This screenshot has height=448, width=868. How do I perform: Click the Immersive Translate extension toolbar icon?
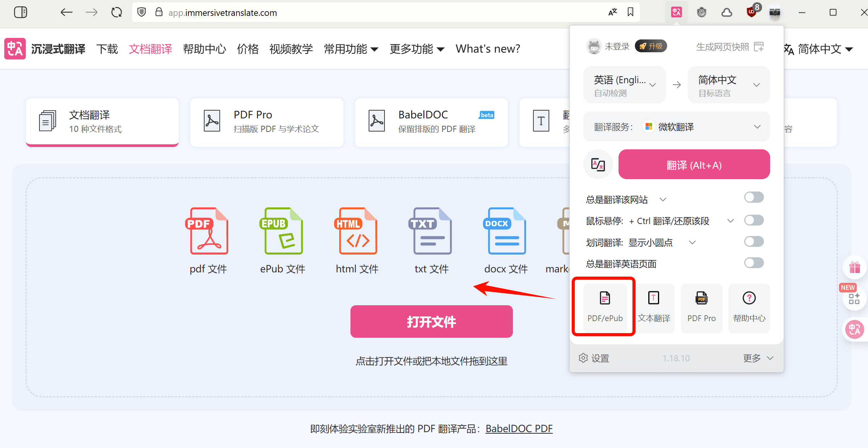(676, 12)
